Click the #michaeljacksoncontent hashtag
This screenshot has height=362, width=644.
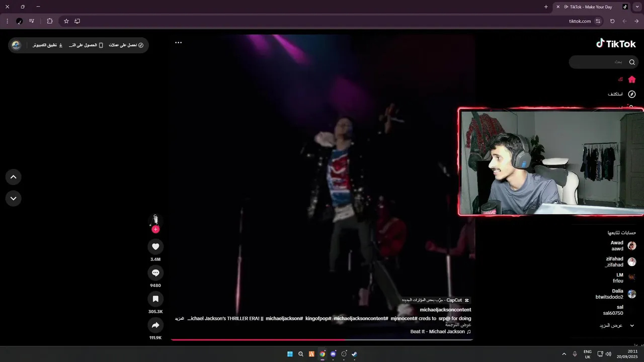pyautogui.click(x=361, y=319)
